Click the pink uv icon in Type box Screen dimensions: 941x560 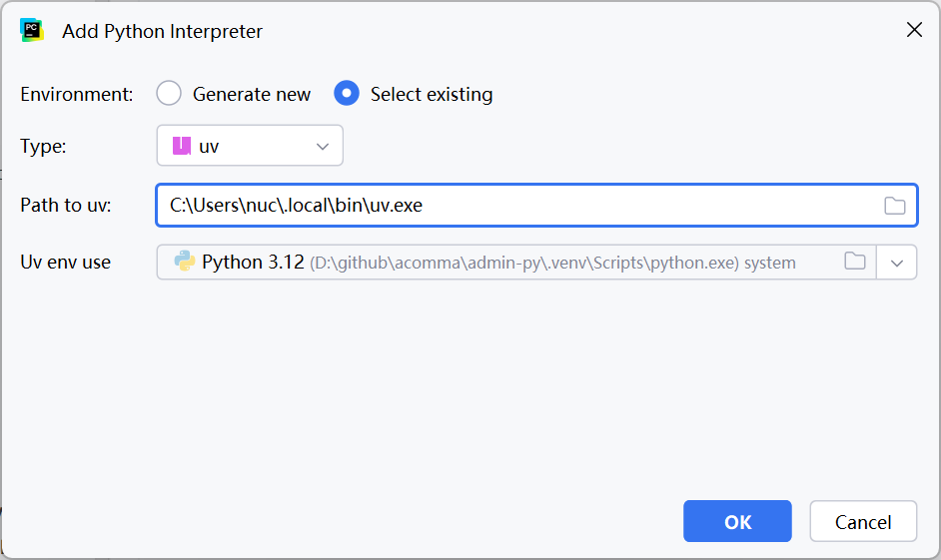181,146
